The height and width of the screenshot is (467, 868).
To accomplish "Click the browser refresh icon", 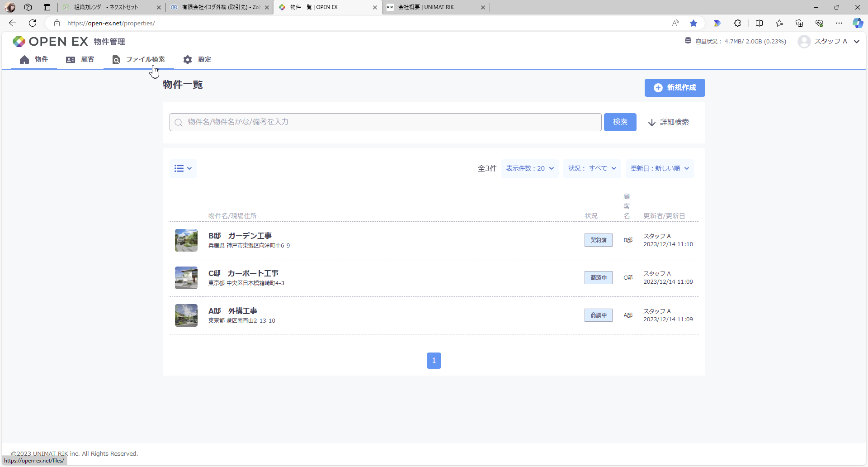I will click(x=33, y=23).
